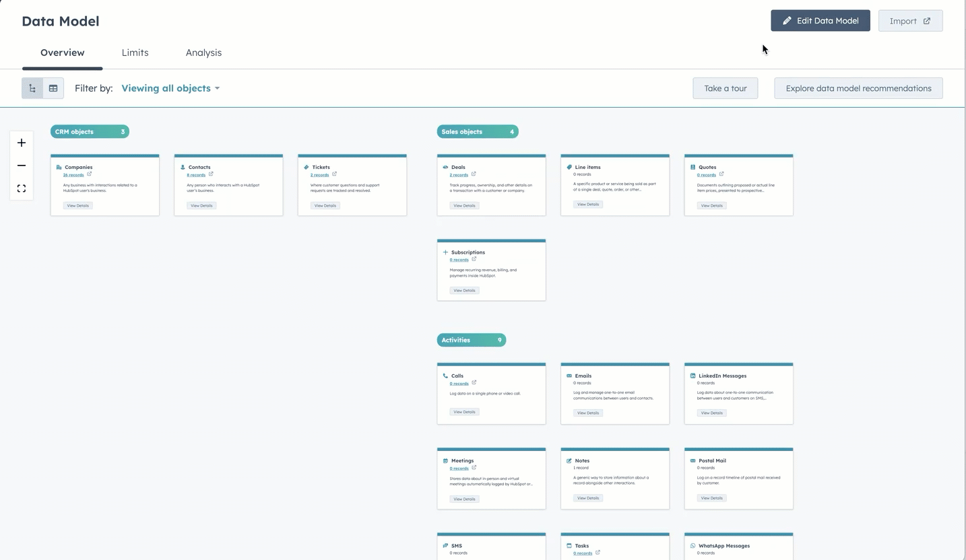Collapse the CRM objects group
The image size is (966, 560).
click(90, 132)
